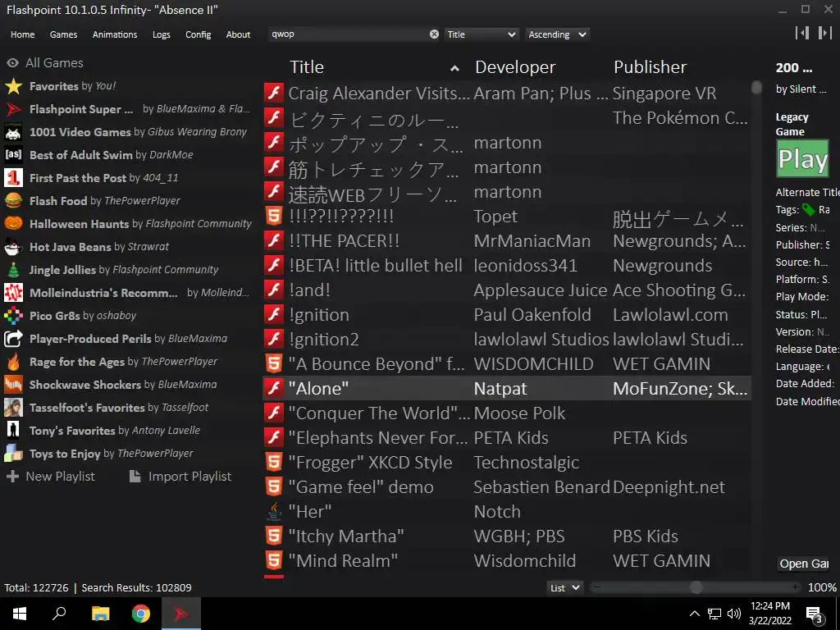Click the Player-Produced Perils share icon
Image resolution: width=840 pixels, height=630 pixels.
(x=13, y=339)
